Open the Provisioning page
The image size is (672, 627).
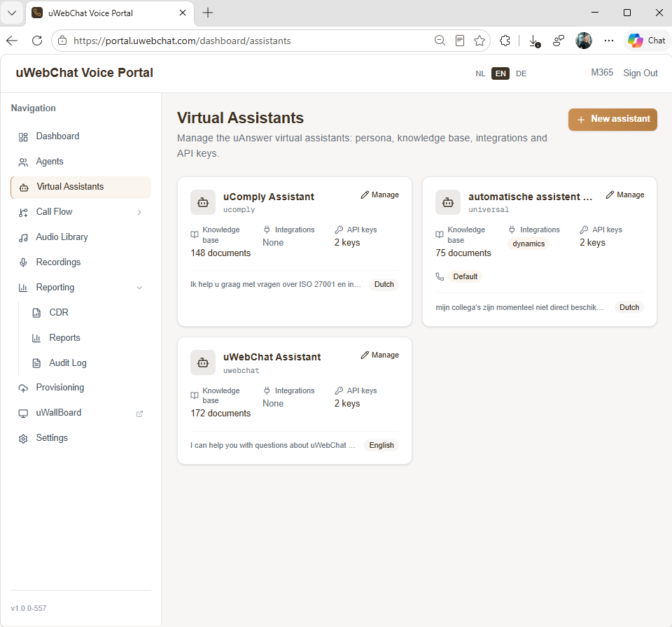coord(80,388)
